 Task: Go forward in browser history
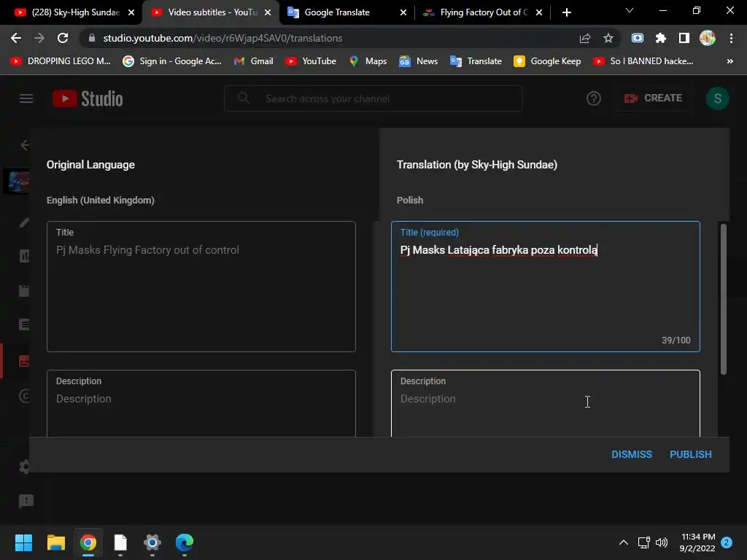[39, 38]
